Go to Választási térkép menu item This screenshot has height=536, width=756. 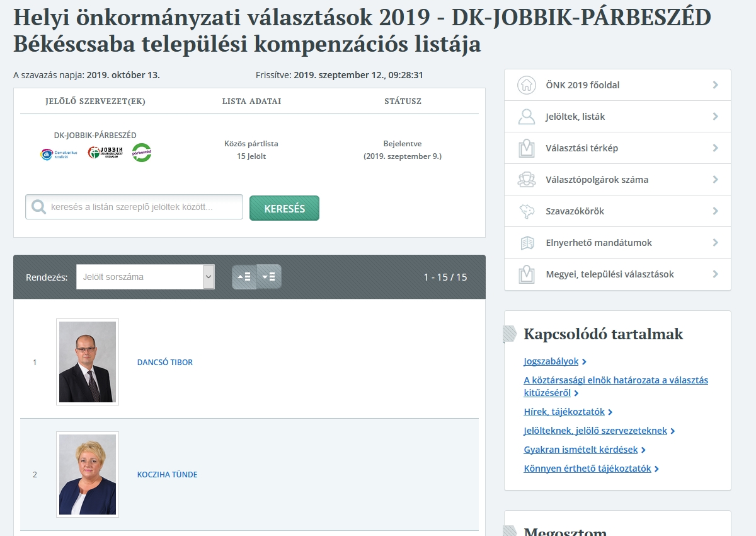pos(617,148)
